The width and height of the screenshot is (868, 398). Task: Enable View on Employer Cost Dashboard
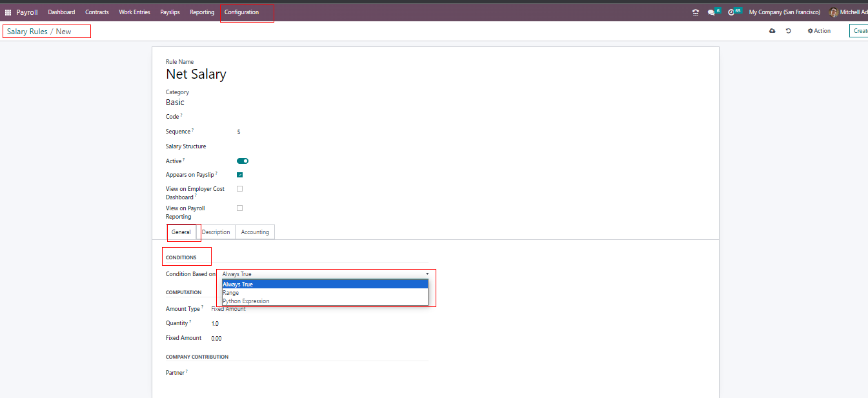tap(240, 189)
